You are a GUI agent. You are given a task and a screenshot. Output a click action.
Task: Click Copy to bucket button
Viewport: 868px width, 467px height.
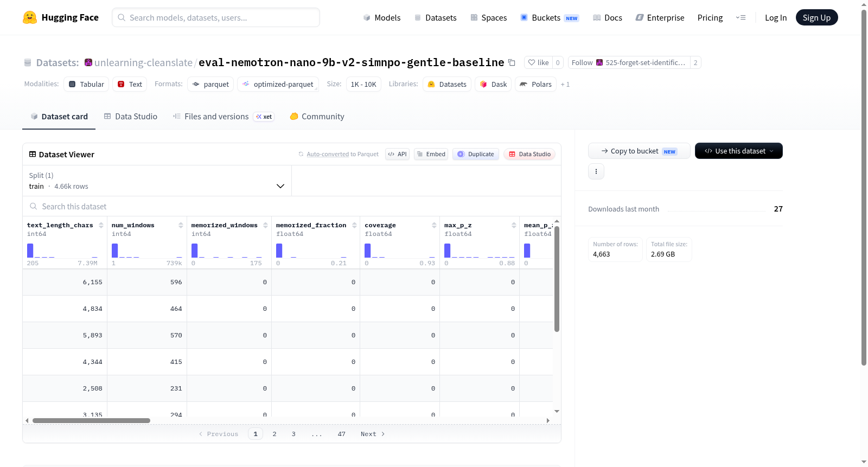point(639,151)
